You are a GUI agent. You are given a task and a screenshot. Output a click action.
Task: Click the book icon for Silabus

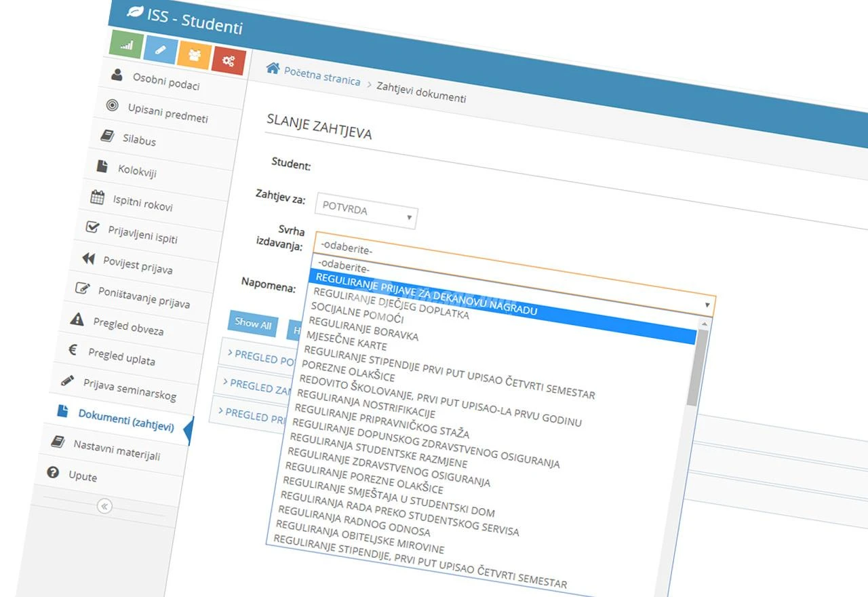tap(107, 136)
